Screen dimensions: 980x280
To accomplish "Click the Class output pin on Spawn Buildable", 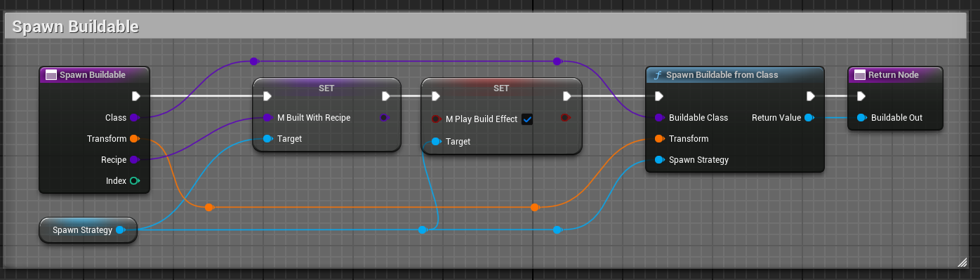I will coord(134,118).
